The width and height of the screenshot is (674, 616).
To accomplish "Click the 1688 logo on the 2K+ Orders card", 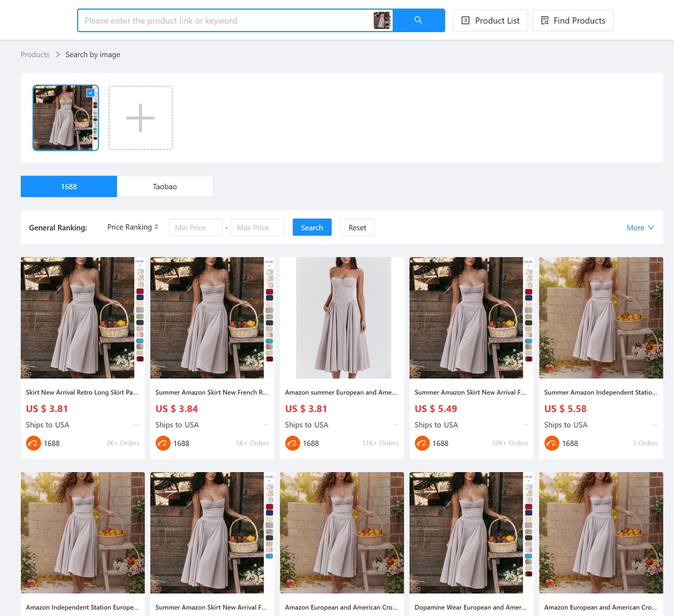I will tap(34, 443).
